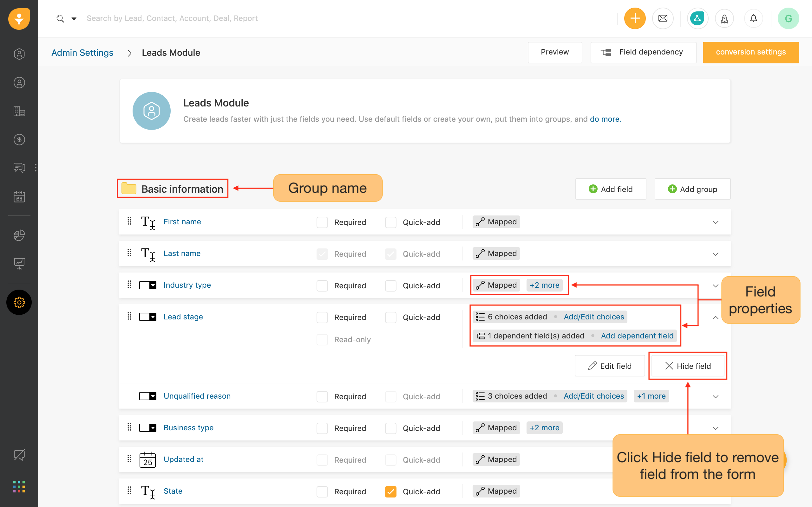Enable Quick-add for Industry type
812x507 pixels.
390,286
